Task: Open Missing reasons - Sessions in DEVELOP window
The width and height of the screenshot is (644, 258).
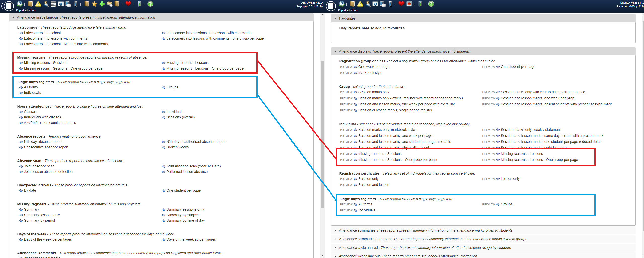Action: [380, 154]
